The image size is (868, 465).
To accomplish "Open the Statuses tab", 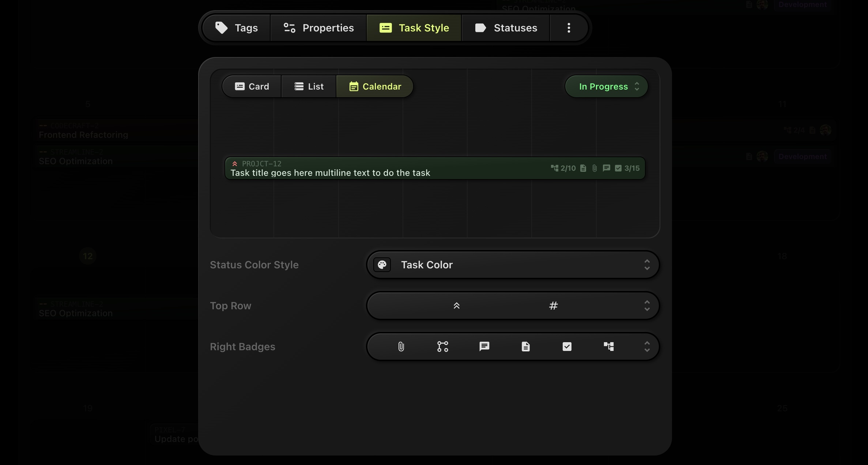I will (x=506, y=28).
